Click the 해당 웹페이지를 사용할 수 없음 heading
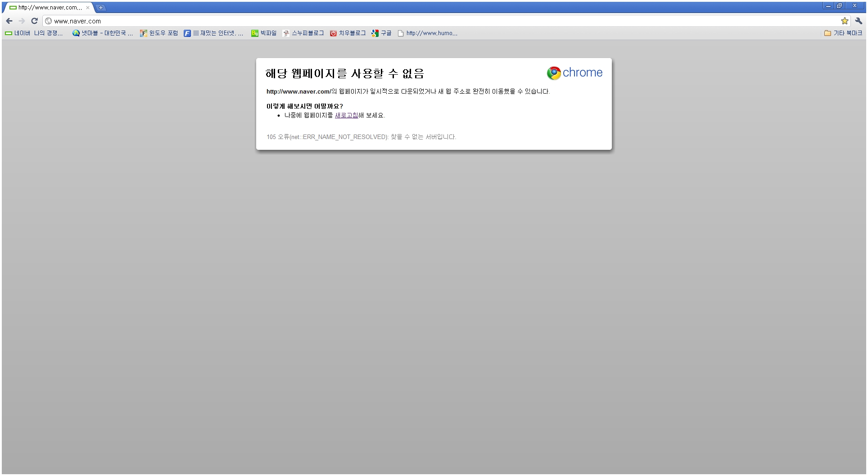This screenshot has width=868, height=476. [345, 73]
